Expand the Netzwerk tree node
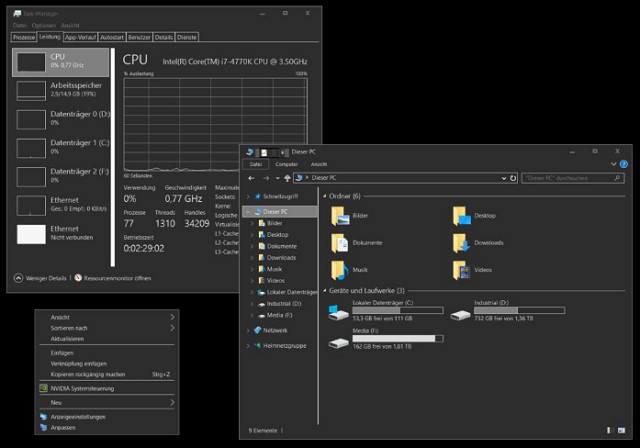 click(x=248, y=330)
